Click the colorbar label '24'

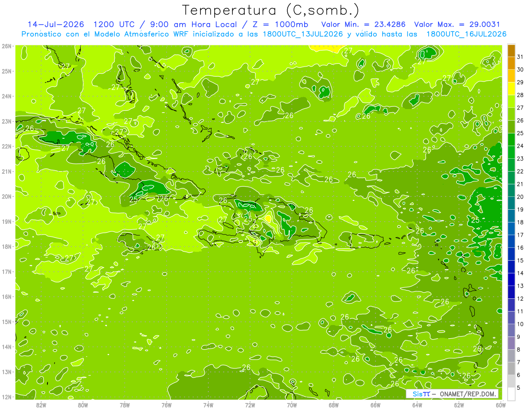(x=520, y=146)
